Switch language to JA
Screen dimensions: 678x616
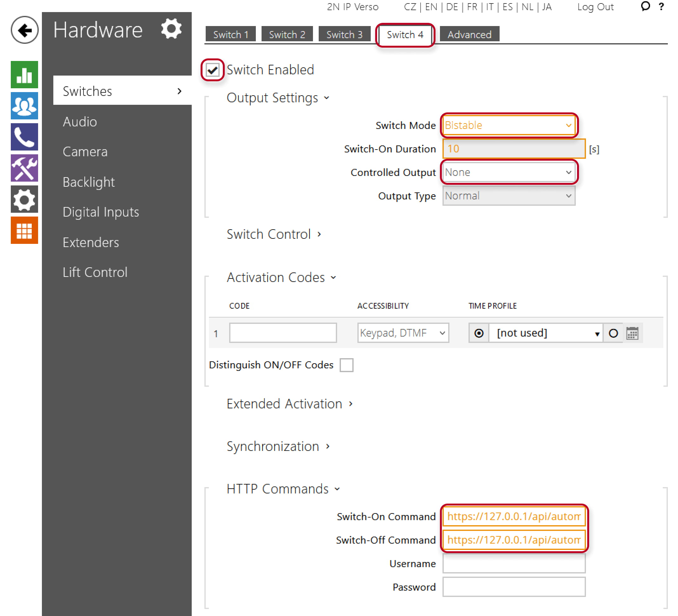click(547, 7)
